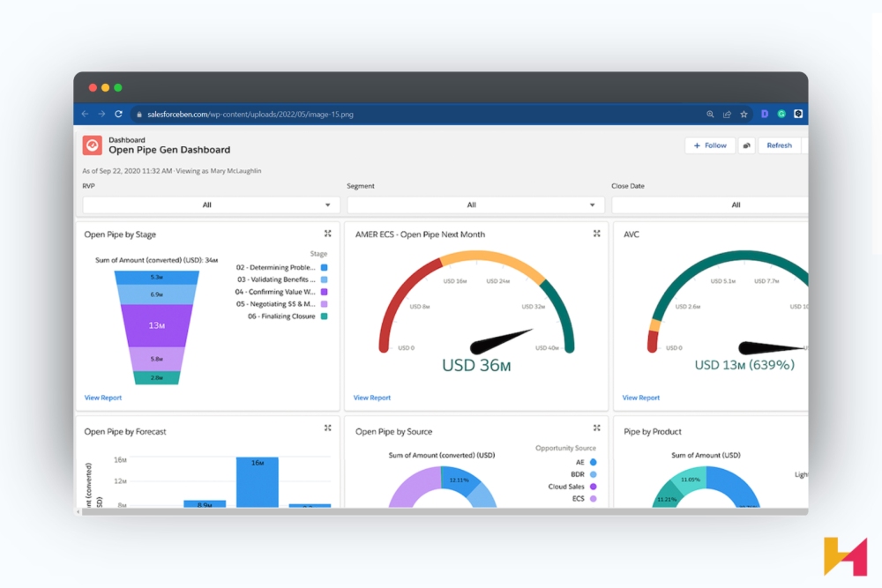
Task: Open the subscribe icon beside Refresh
Action: pos(746,145)
